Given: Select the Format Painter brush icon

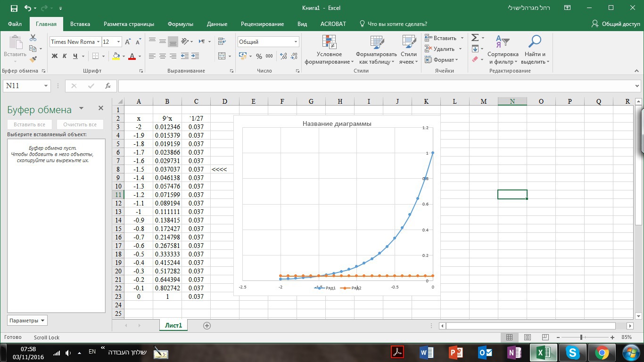Looking at the screenshot, I should coord(33,59).
